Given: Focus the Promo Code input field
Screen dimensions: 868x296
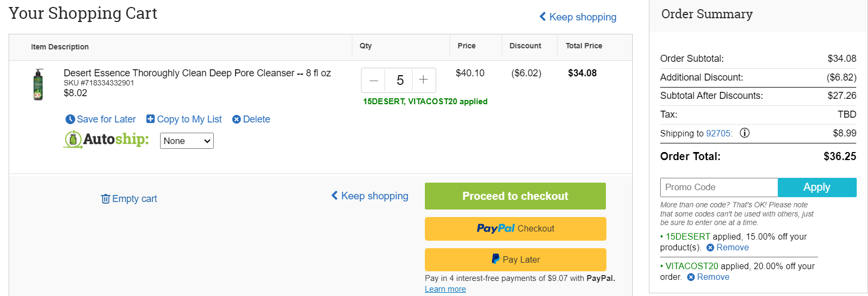Looking at the screenshot, I should (x=719, y=187).
